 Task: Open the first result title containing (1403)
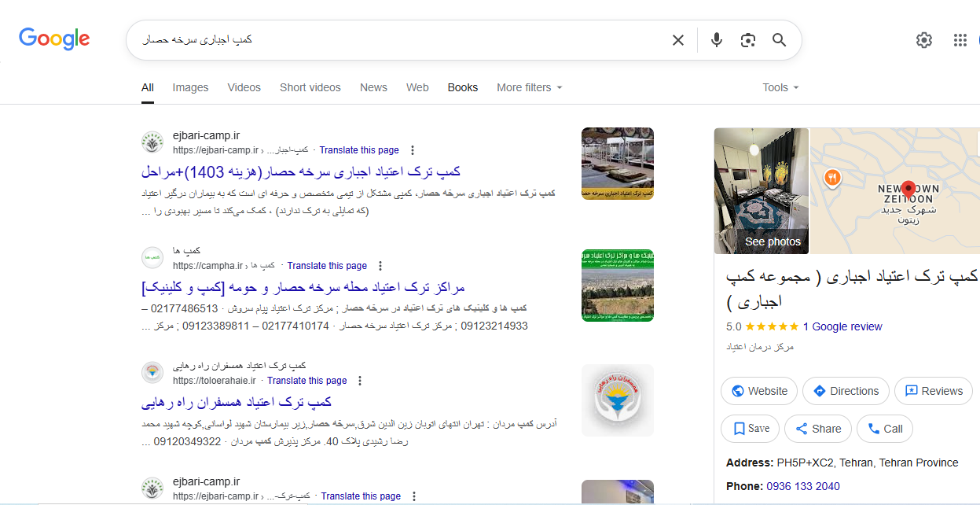point(301,171)
